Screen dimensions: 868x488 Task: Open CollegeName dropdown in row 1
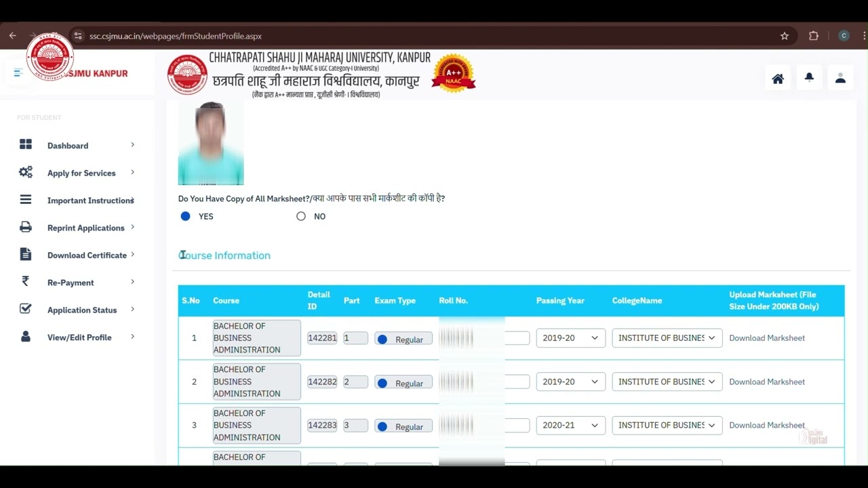coord(667,338)
